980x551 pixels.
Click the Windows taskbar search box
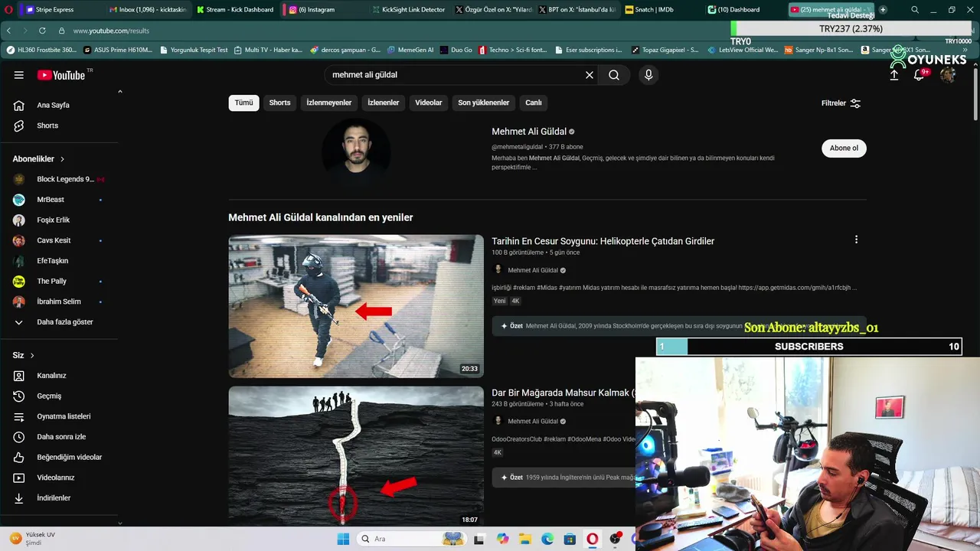[413, 539]
